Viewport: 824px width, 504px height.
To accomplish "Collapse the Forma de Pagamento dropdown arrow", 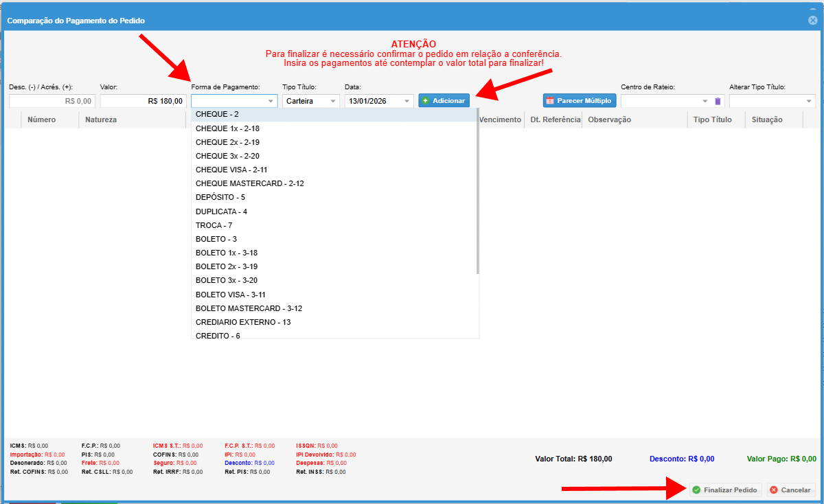I will point(271,101).
